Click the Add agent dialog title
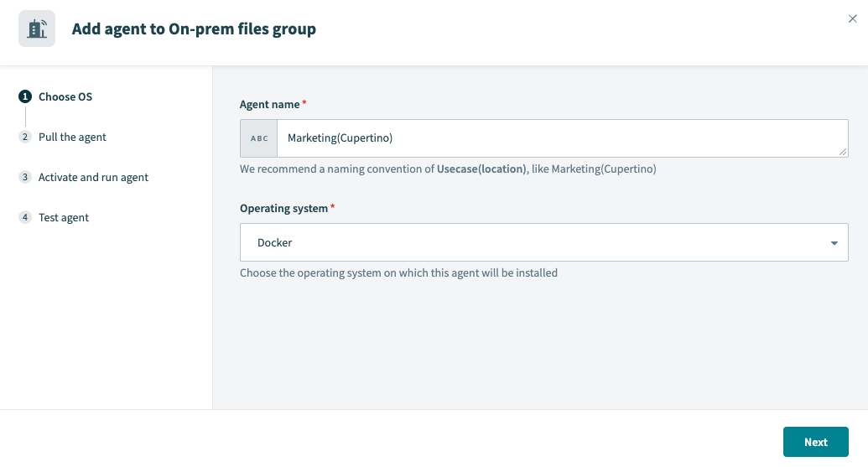 click(x=194, y=29)
